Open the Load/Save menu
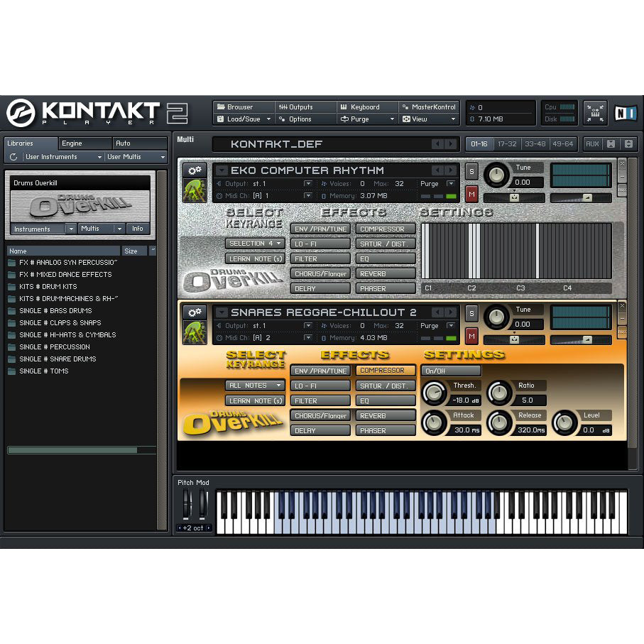This screenshot has width=644, height=644. [x=241, y=119]
